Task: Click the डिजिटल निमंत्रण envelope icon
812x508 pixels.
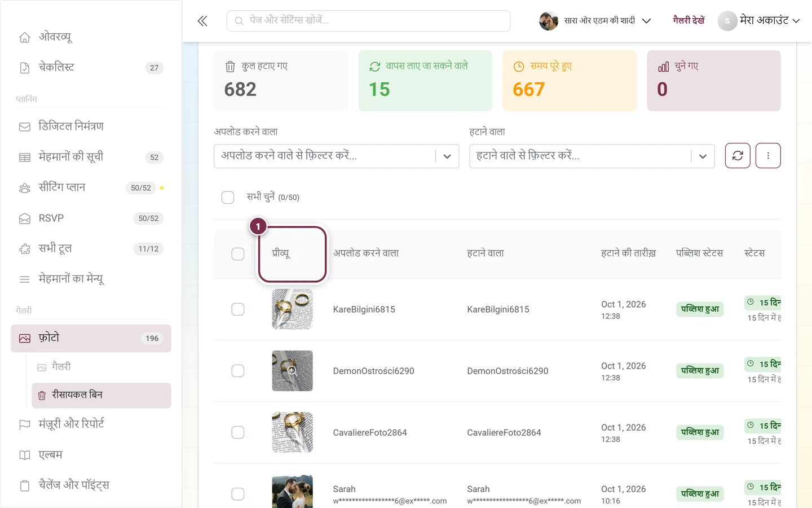Action: (x=25, y=127)
